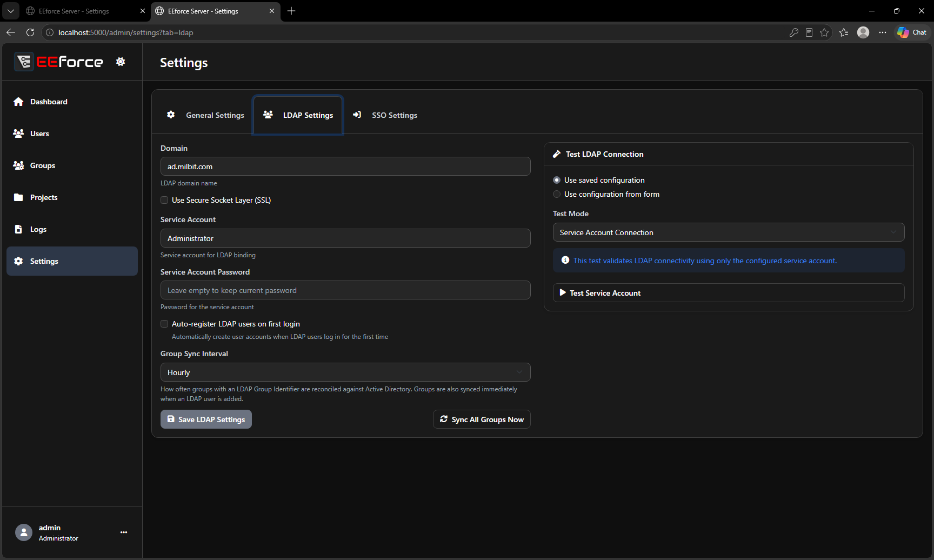
Task: Open Dashboard from the sidebar menu
Action: (x=72, y=102)
